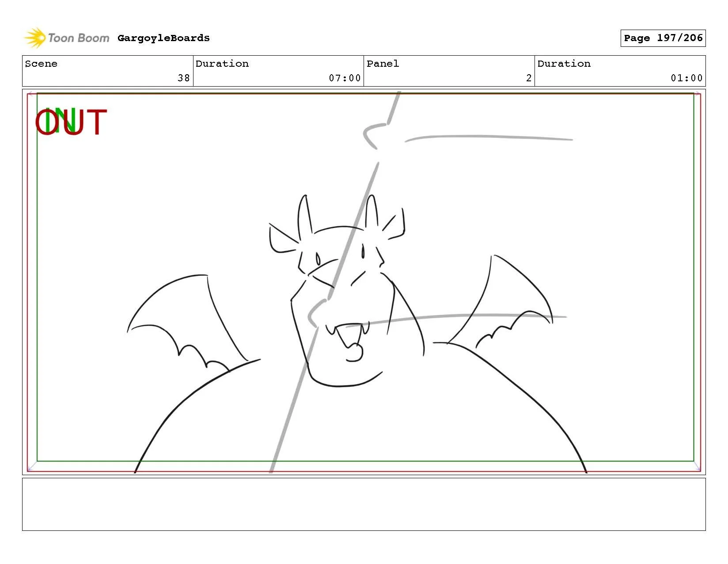Click the panel number 2

pyautogui.click(x=529, y=78)
